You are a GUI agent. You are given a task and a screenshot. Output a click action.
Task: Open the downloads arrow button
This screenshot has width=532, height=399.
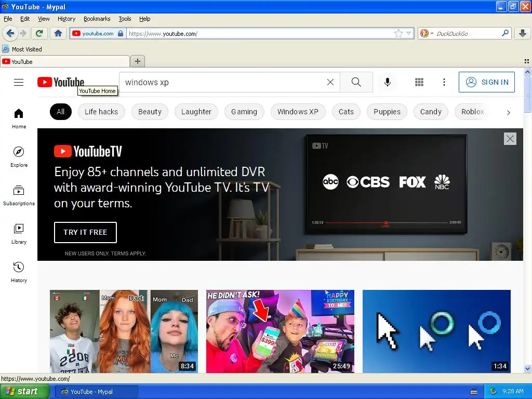523,33
